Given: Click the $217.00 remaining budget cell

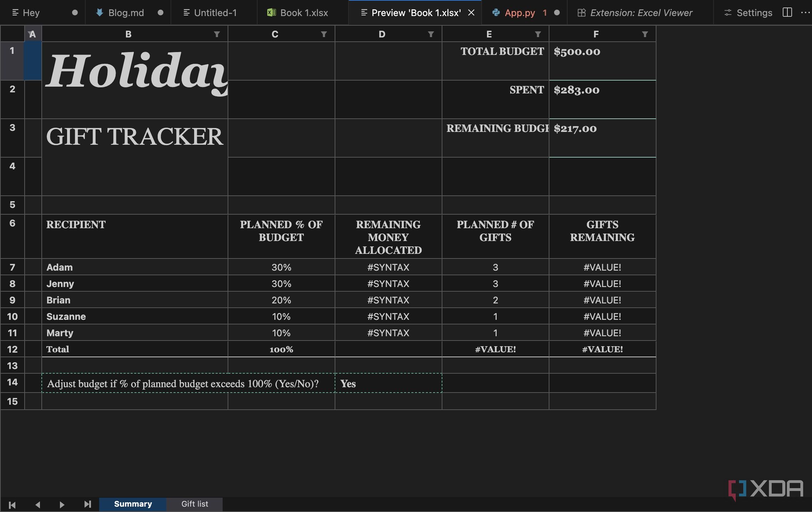Looking at the screenshot, I should coord(602,138).
